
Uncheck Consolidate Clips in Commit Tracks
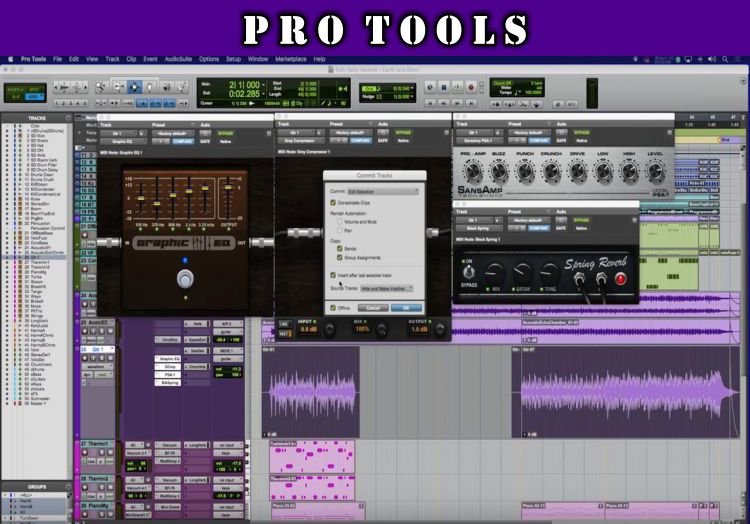pos(333,203)
